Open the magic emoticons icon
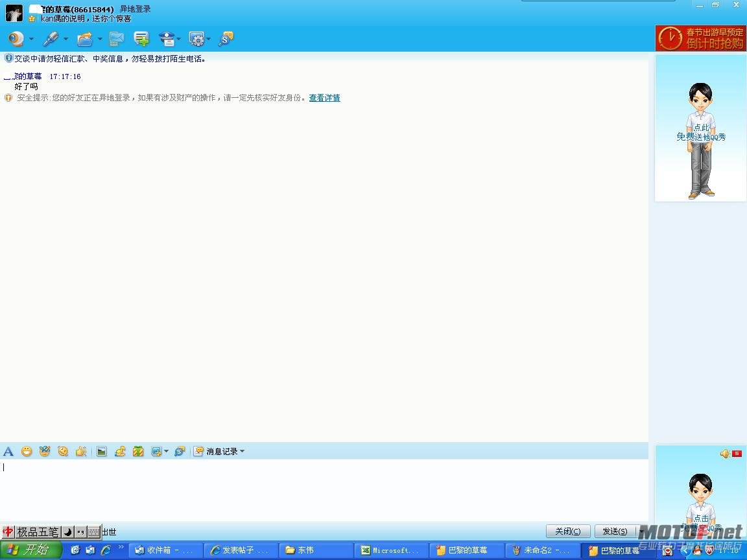 coord(45,451)
